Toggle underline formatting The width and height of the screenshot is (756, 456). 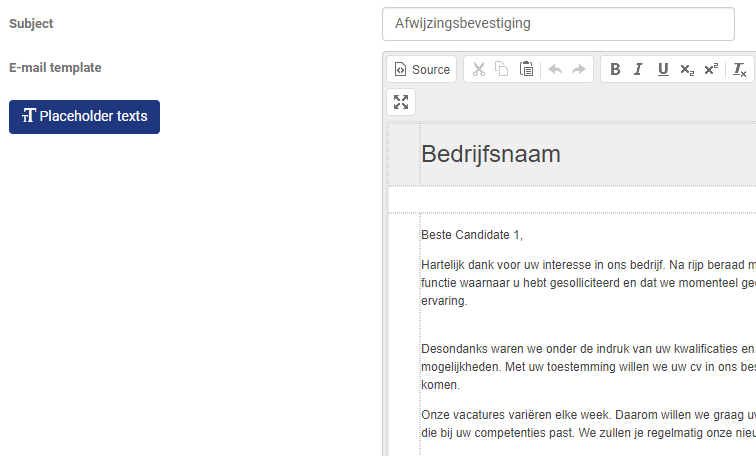point(662,69)
